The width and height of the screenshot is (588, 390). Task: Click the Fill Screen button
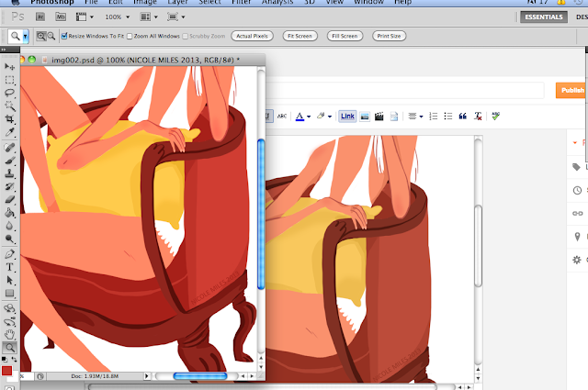coord(345,36)
